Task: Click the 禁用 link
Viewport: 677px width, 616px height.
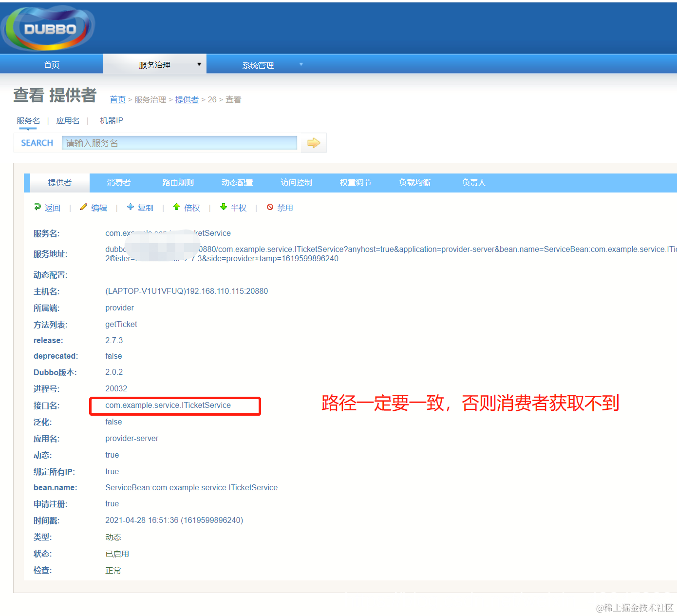Action: (285, 208)
